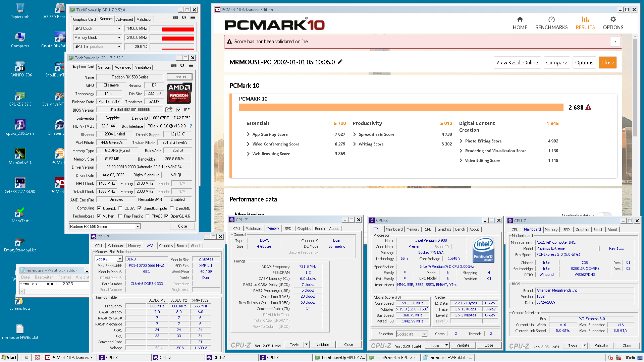Image resolution: width=644 pixels, height=362 pixels.
Task: Select Screenshots folder on desktop
Action: (x=20, y=302)
